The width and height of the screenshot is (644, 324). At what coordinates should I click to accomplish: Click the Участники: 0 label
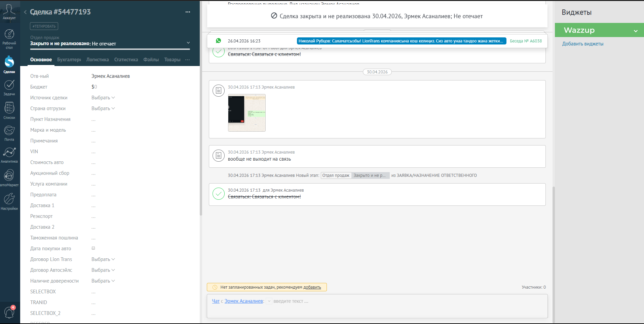click(x=534, y=287)
